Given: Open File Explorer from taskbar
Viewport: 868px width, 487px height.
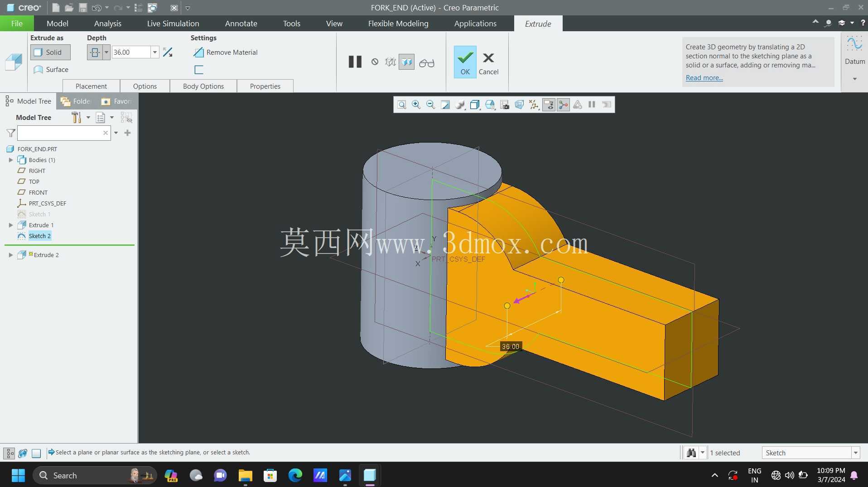Looking at the screenshot, I should coord(245,475).
